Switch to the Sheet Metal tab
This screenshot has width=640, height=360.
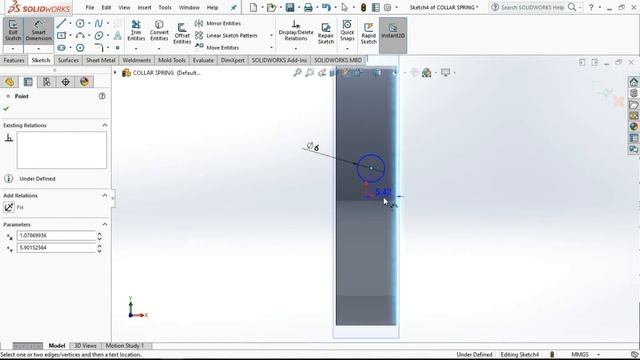(x=100, y=60)
